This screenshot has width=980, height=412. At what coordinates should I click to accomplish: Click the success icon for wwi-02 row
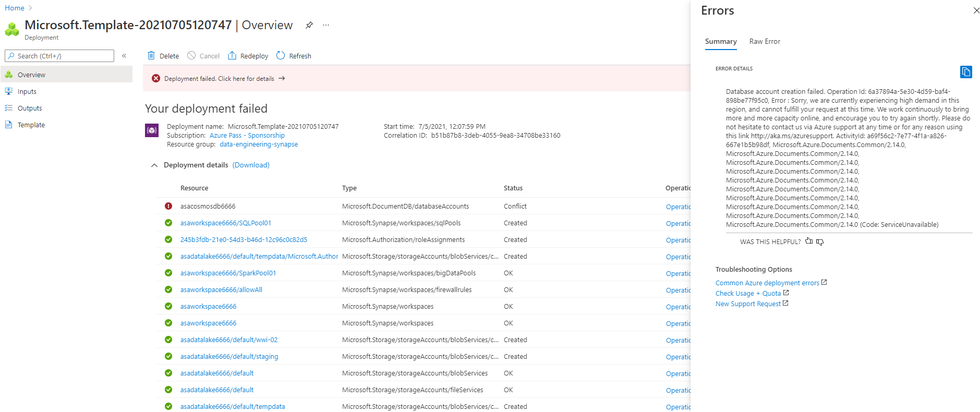[168, 340]
